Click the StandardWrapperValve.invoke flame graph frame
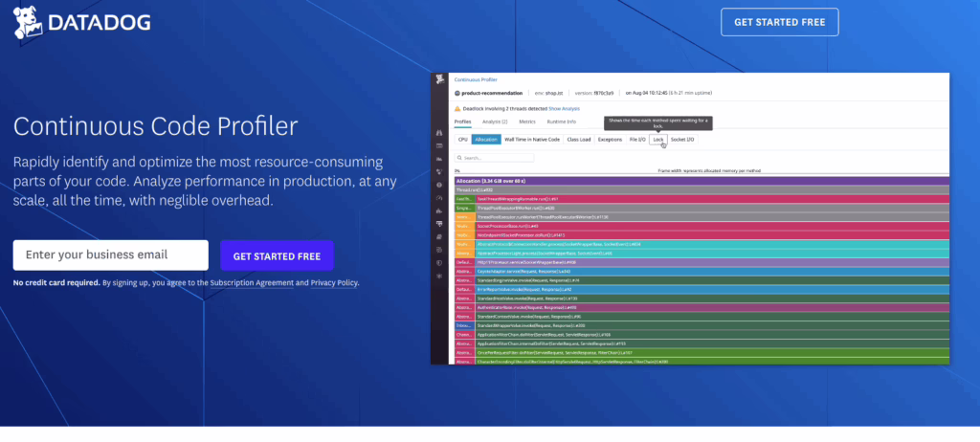This screenshot has height=442, width=980. [712, 325]
